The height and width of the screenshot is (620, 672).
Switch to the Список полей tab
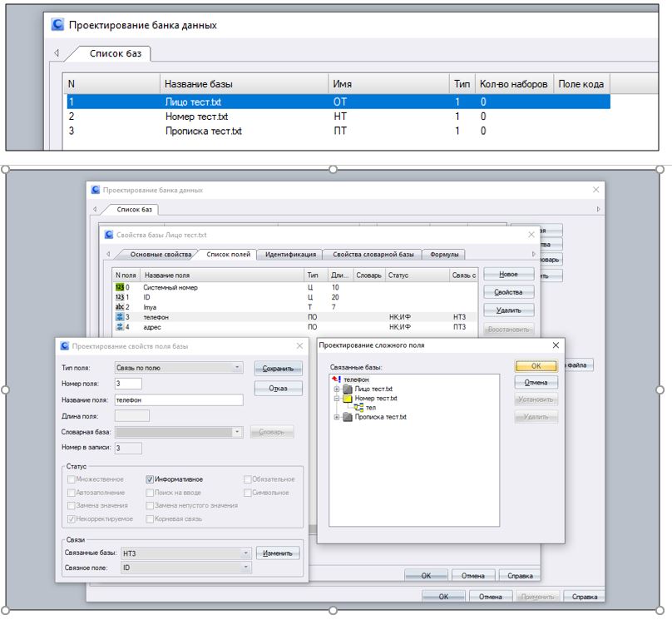click(x=228, y=255)
